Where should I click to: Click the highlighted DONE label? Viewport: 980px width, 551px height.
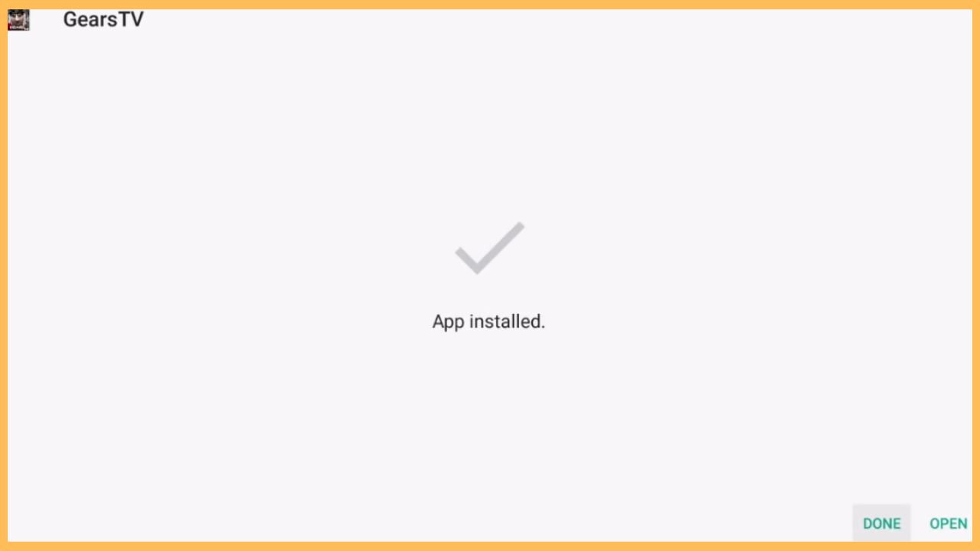(881, 523)
